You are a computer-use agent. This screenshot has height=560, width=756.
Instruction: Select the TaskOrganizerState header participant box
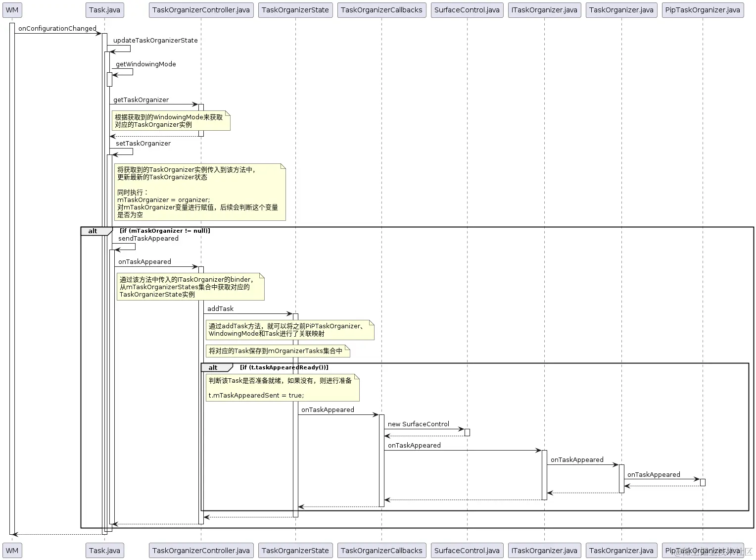coord(295,10)
